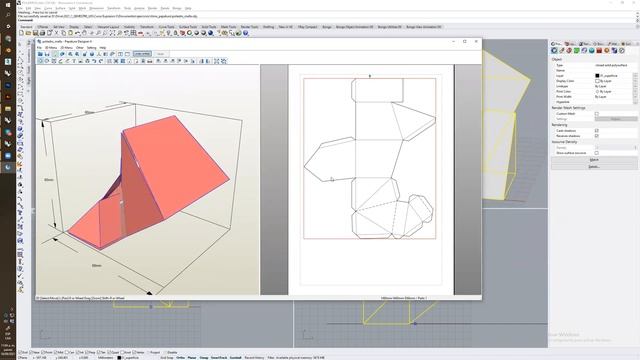Toggle the Casts shadows checkbox
Screen dimensions: 640x360
597,131
